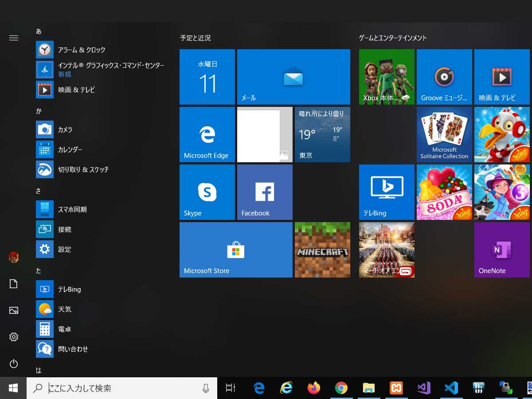Viewport: 532px width, 399px height.
Task: Open the Alarms & Clock app (アラーム & クロック)
Action: [x=101, y=50]
